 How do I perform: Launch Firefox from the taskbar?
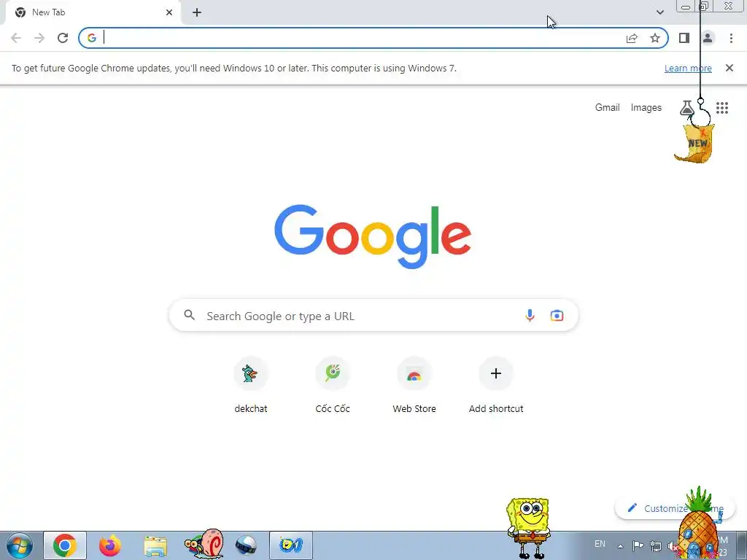tap(109, 545)
